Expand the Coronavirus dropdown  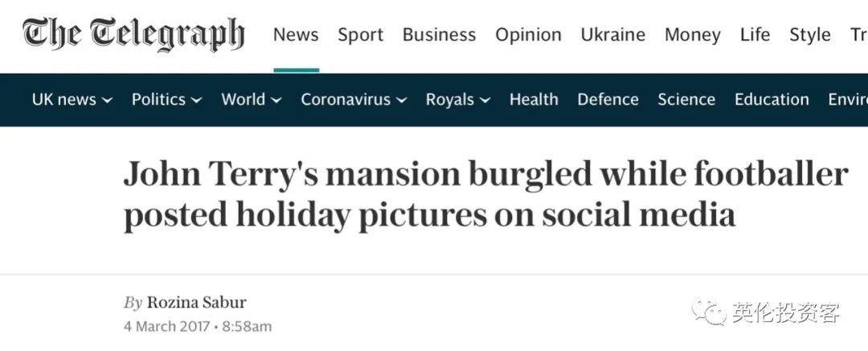point(354,100)
